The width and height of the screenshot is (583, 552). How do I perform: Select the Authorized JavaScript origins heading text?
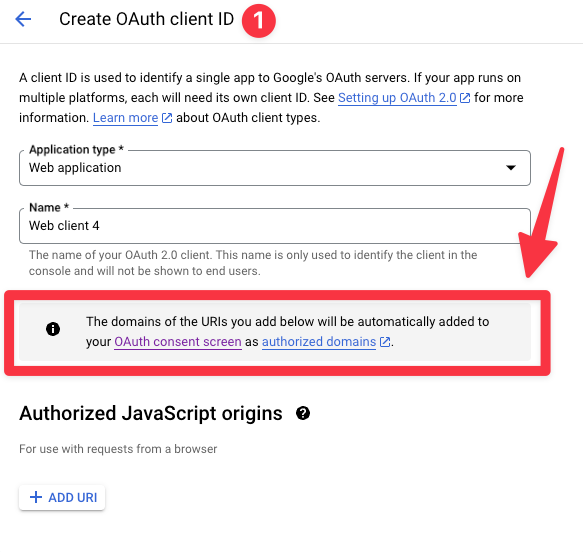coord(151,413)
